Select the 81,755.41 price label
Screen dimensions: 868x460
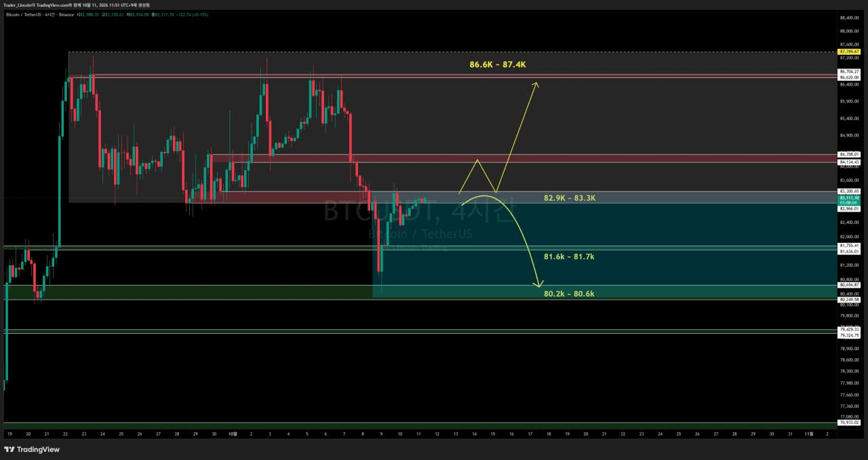[849, 246]
